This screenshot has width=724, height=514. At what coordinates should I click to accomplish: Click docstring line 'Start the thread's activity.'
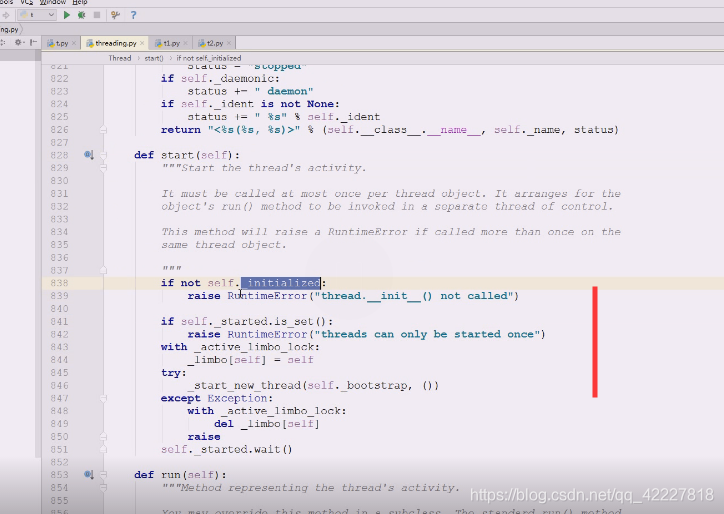[x=264, y=168]
